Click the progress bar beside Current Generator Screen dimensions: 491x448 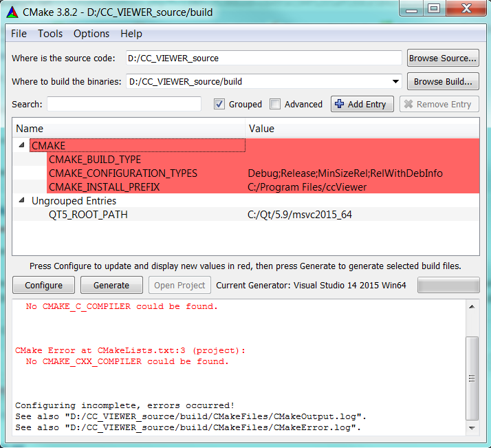448,285
